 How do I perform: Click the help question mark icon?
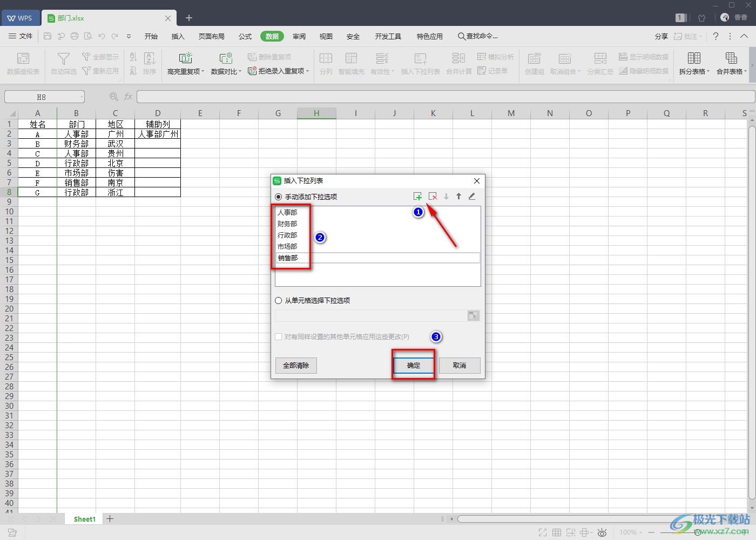715,36
